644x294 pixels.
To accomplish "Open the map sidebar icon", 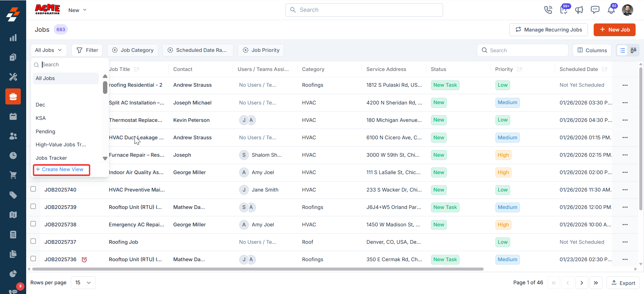I will [x=13, y=215].
